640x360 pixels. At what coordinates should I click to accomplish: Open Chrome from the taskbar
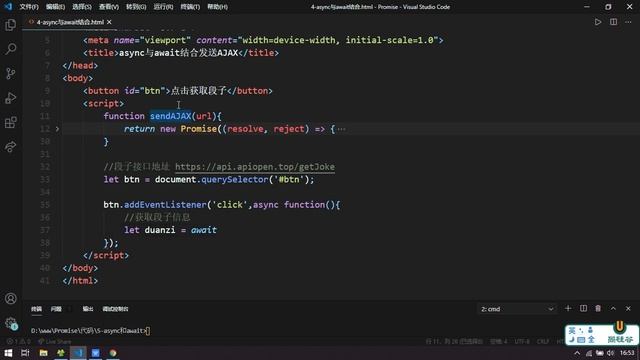pos(113,353)
